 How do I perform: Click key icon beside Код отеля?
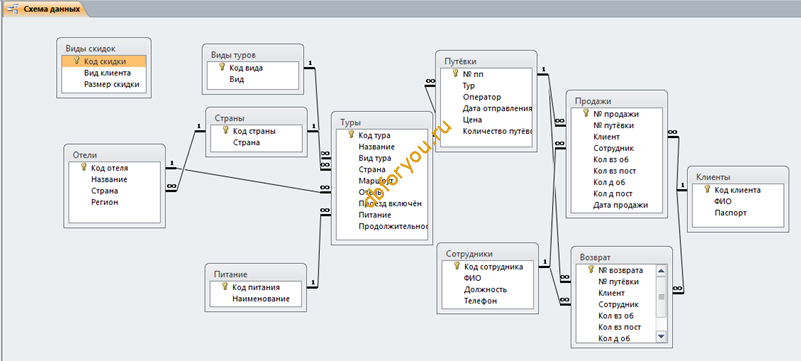[x=83, y=167]
